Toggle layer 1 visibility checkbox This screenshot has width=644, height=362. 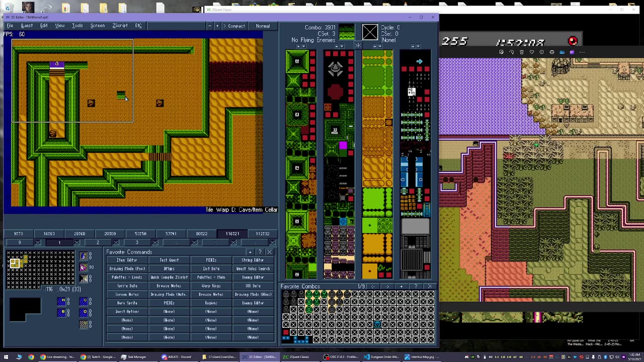77,242
